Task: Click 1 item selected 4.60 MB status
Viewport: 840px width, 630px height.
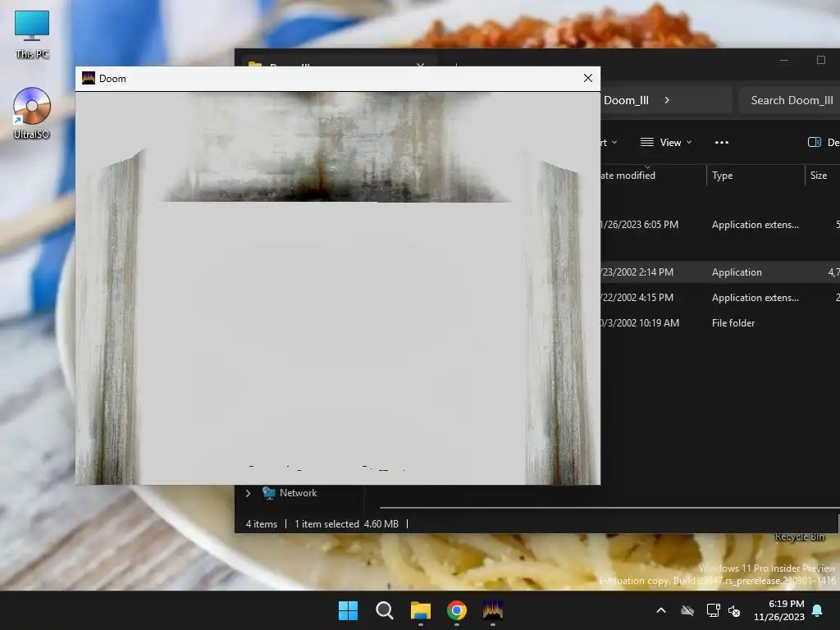Action: (x=347, y=524)
